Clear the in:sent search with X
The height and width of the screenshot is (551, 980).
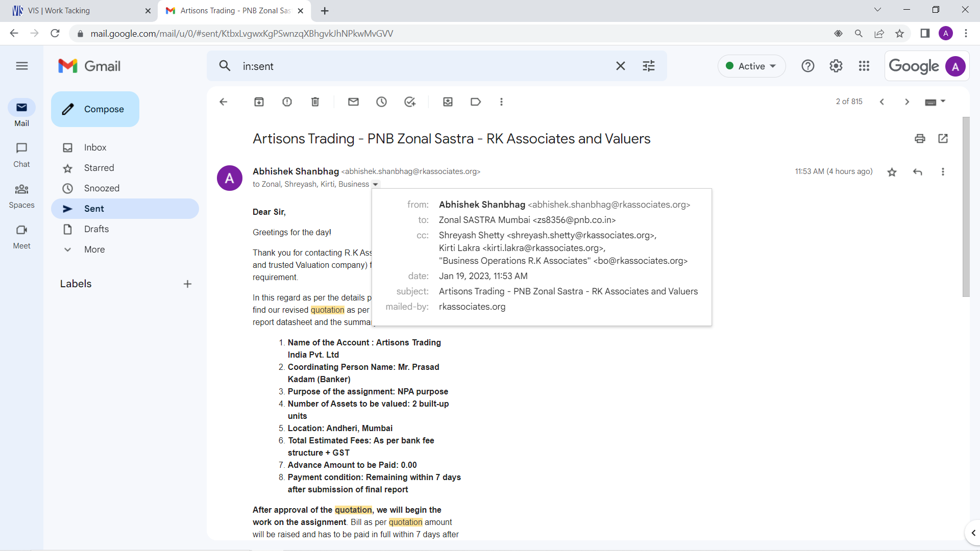coord(621,66)
